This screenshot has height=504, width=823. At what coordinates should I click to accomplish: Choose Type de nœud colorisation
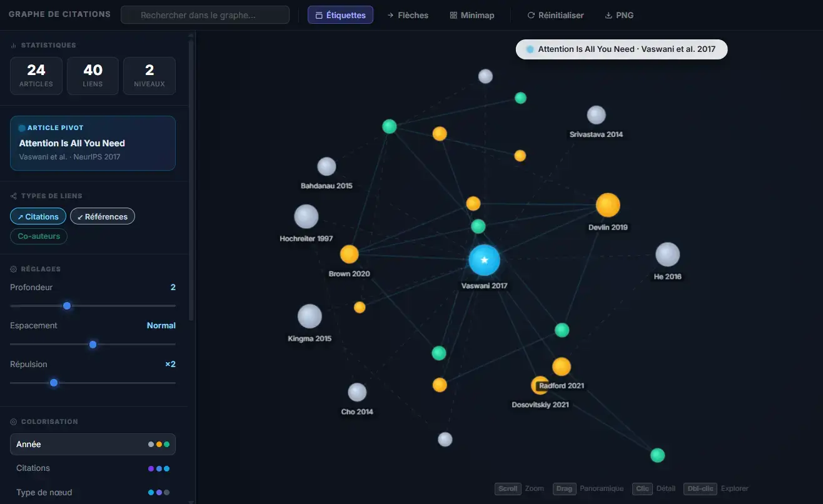(x=93, y=492)
